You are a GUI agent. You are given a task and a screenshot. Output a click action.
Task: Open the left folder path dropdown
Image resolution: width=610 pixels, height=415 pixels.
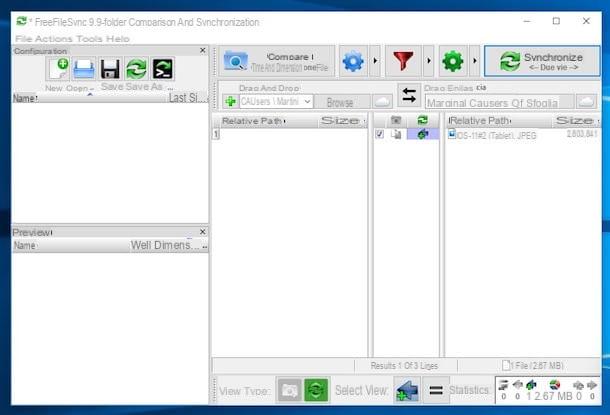(307, 102)
